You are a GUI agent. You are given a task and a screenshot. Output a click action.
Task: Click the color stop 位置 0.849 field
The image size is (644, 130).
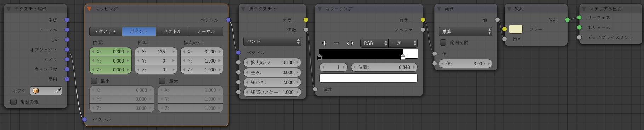coord(384,67)
